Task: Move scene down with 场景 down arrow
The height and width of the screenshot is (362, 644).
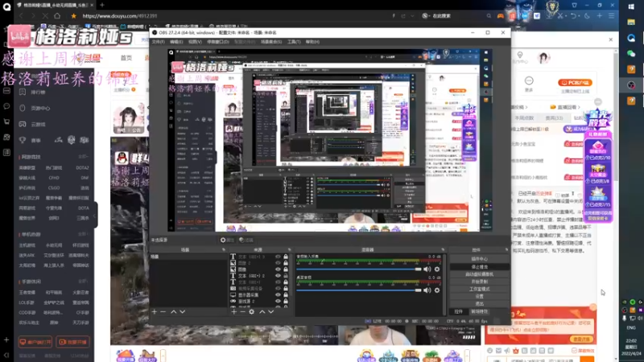Action: tap(183, 312)
